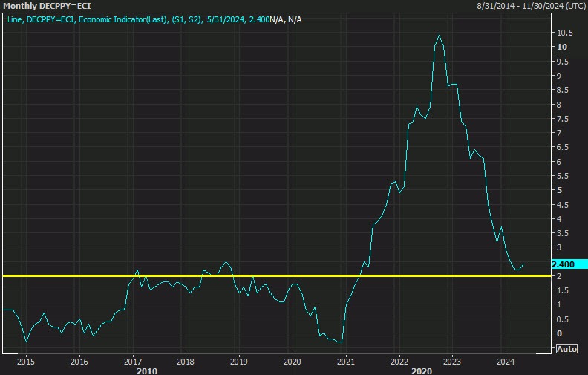The image size is (588, 375).
Task: Click the 2017 label on time axis
Action: (132, 362)
